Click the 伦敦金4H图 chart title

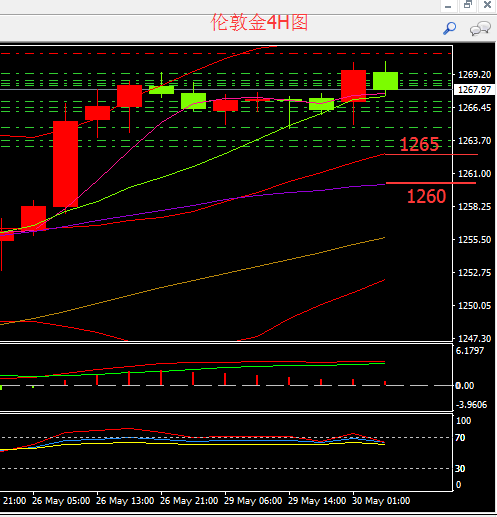[259, 23]
